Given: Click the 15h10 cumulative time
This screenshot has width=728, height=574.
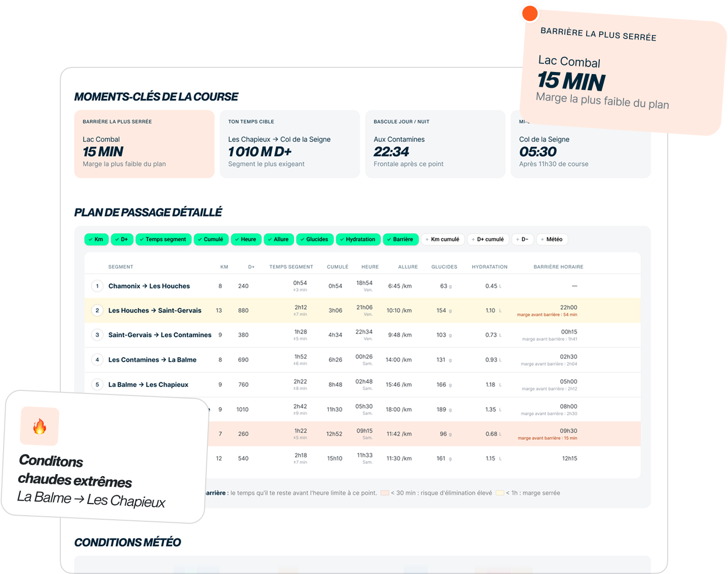Looking at the screenshot, I should pos(334,458).
